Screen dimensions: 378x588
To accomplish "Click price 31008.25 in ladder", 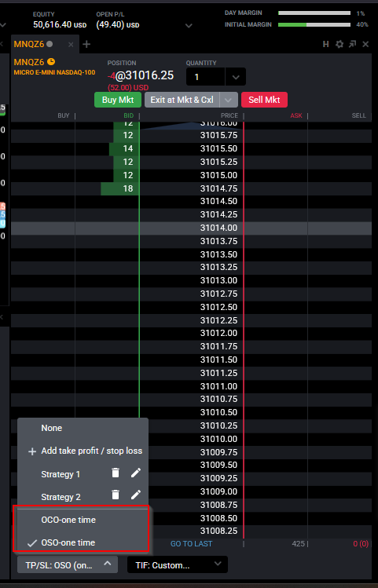I will click(x=218, y=531).
